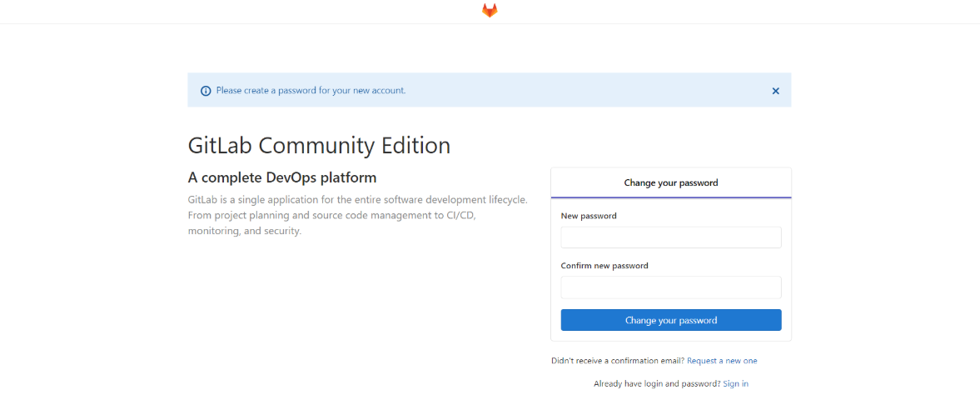Select the "Change your password" tab

(670, 182)
